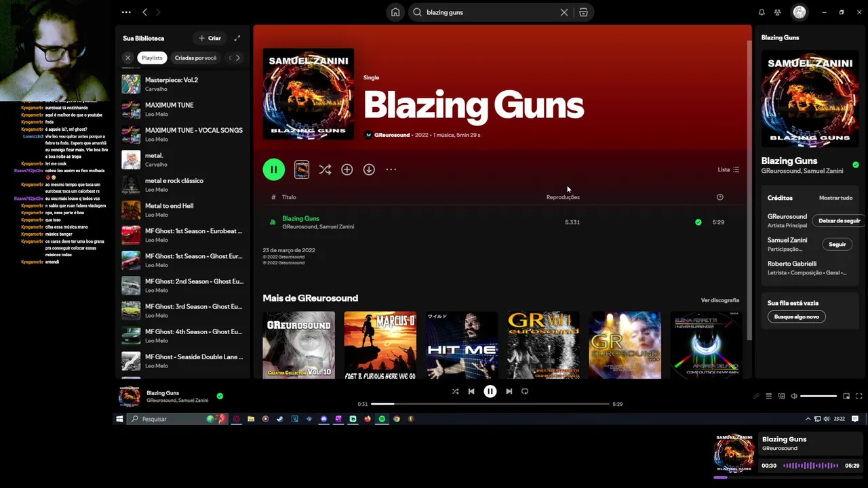Open the 'HIT ME' album card

[462, 345]
